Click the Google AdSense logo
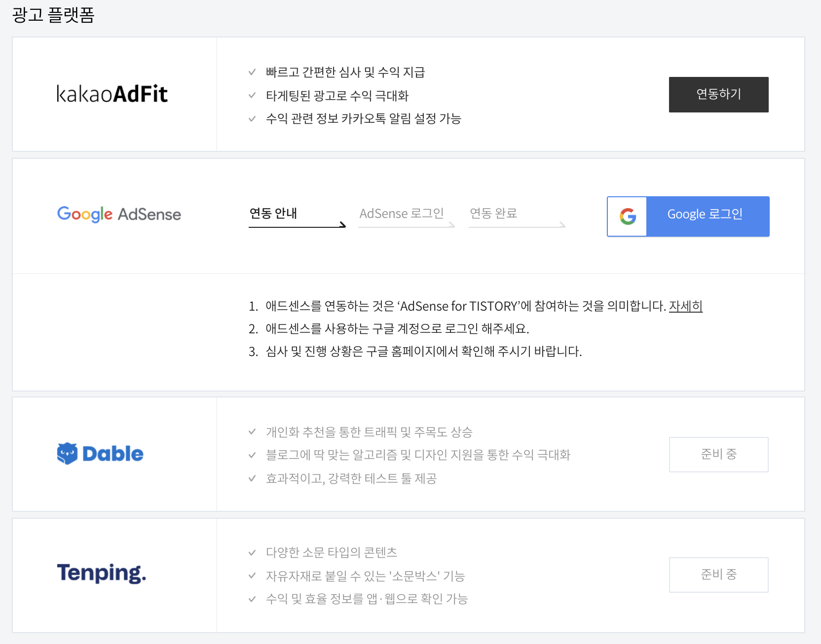 [119, 214]
